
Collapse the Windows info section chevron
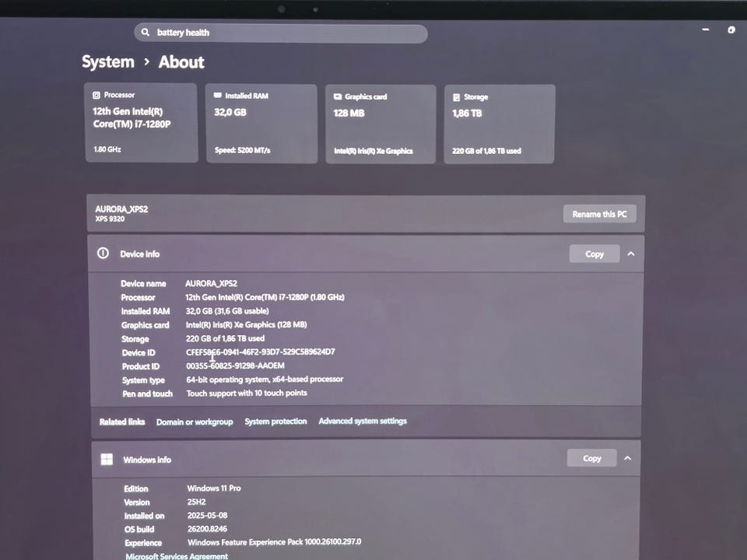pos(628,458)
